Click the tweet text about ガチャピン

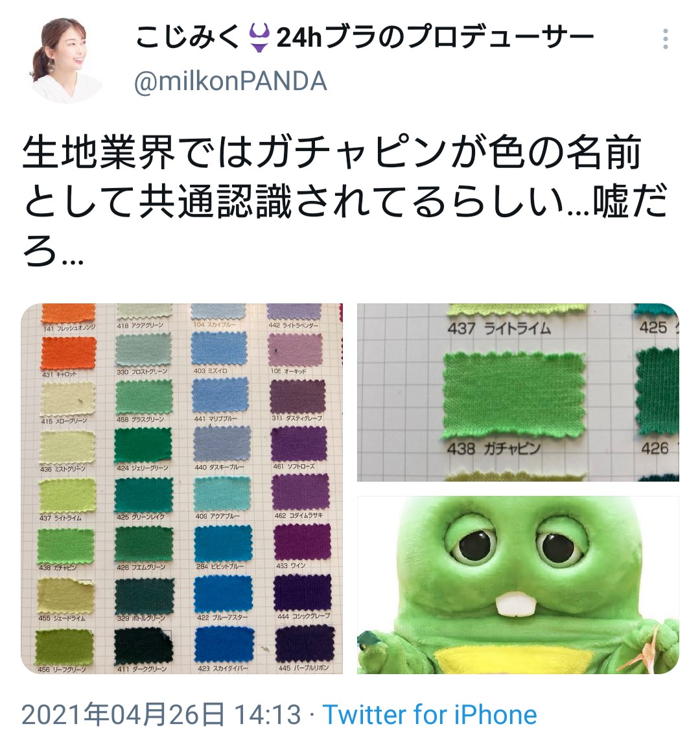point(344,201)
